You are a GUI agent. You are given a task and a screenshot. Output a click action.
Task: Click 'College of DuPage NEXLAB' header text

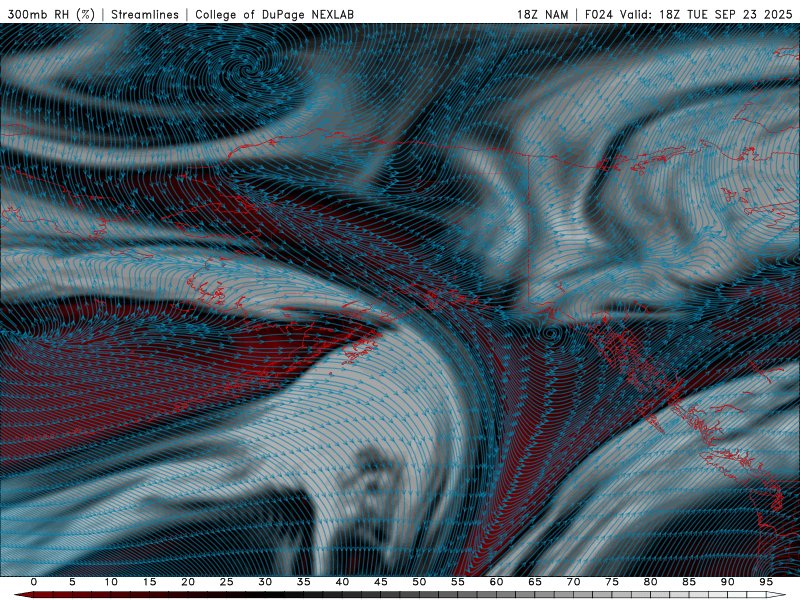274,14
